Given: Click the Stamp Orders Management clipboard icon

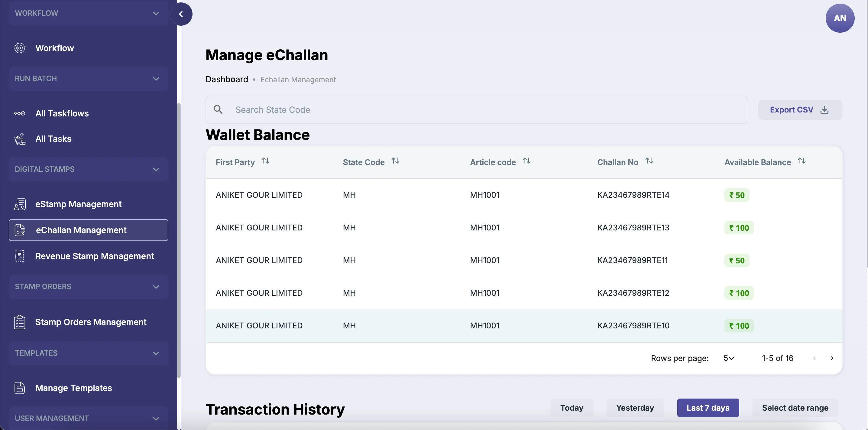Looking at the screenshot, I should tap(20, 322).
